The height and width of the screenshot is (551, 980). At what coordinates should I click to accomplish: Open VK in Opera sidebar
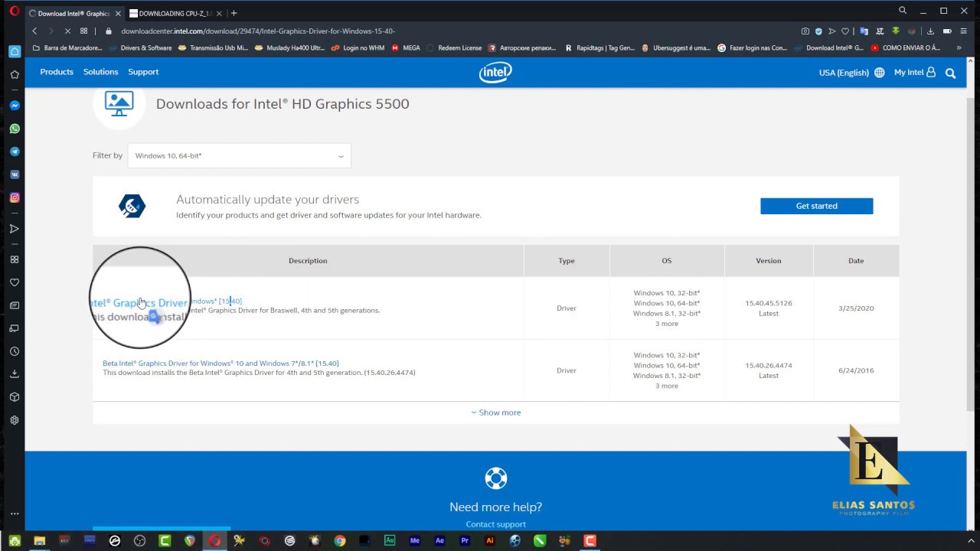pos(15,174)
